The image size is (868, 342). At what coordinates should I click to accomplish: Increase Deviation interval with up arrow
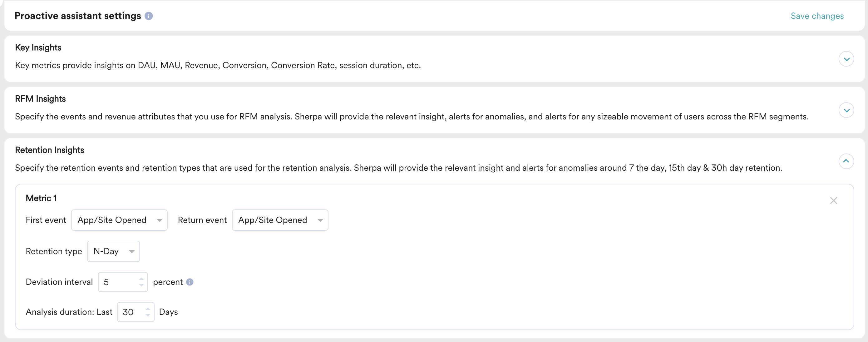tap(141, 279)
